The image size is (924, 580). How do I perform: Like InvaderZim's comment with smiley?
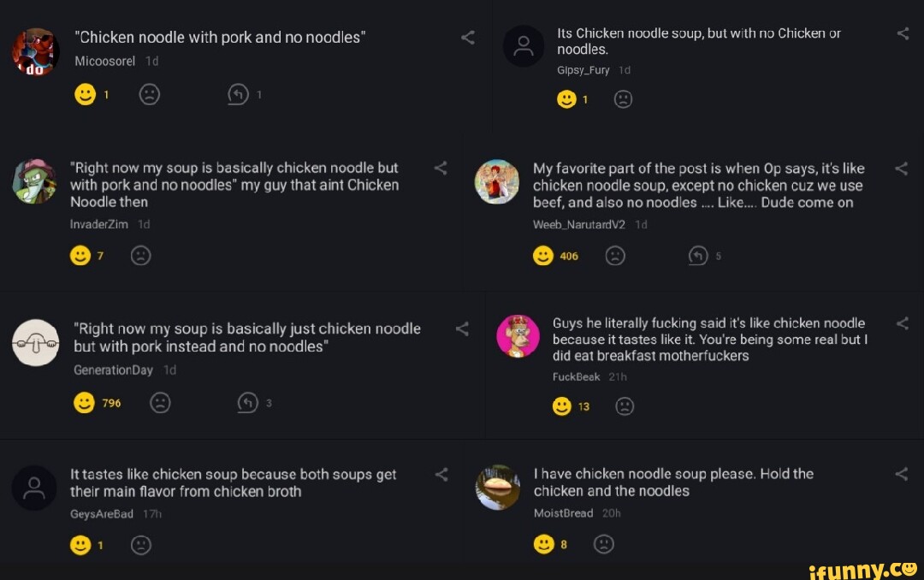pyautogui.click(x=80, y=255)
